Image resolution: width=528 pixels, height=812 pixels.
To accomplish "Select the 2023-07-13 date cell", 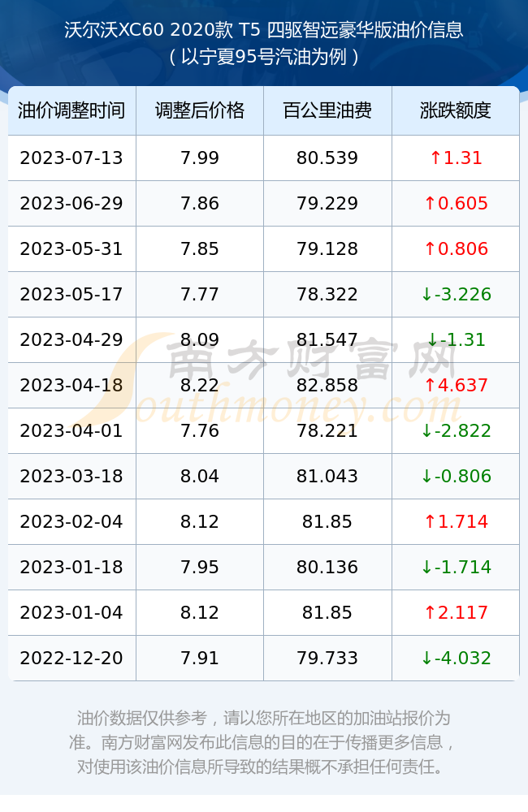I will 71,158.
